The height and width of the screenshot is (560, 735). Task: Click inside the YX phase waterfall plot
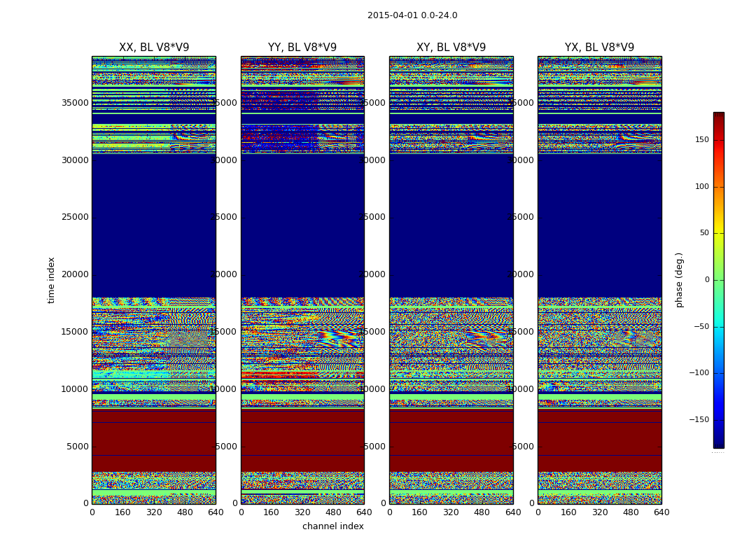pyautogui.click(x=600, y=280)
